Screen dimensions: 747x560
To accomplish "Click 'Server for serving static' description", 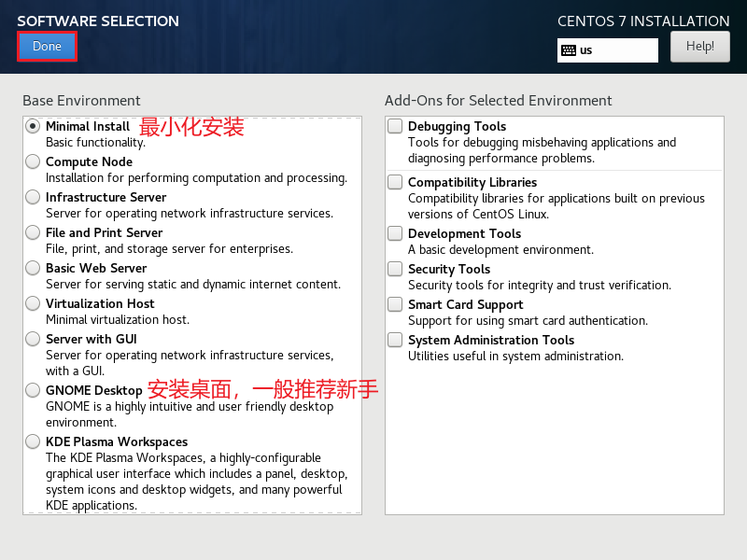I will (x=193, y=285).
